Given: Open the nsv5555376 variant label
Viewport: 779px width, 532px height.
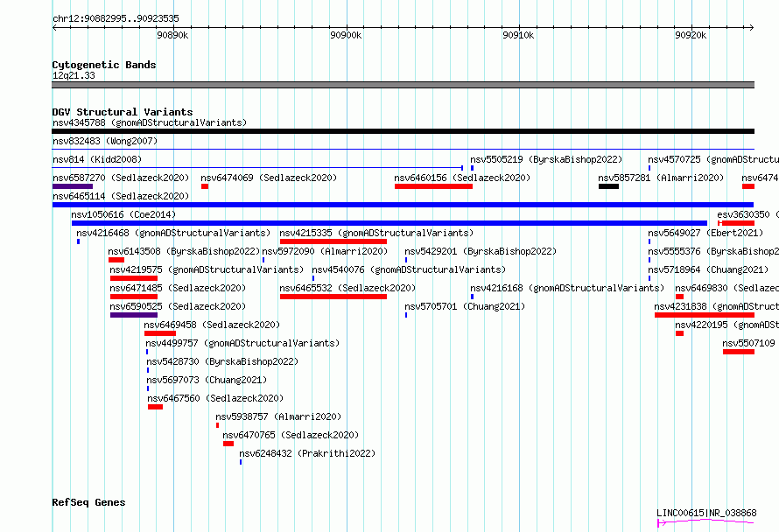Looking at the screenshot, I should click(x=713, y=251).
